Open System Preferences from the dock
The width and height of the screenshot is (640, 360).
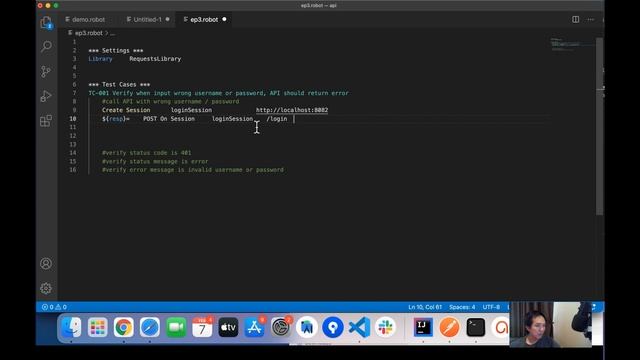click(x=280, y=327)
